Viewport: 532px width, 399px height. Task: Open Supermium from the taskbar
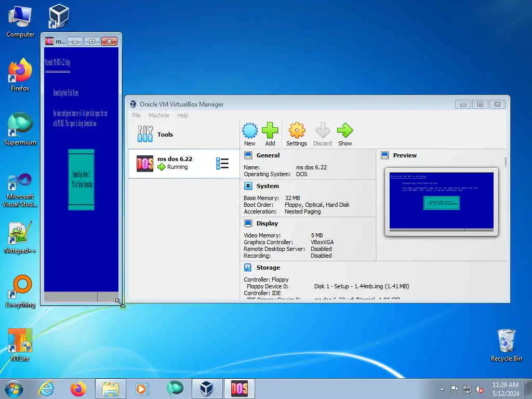tap(175, 388)
